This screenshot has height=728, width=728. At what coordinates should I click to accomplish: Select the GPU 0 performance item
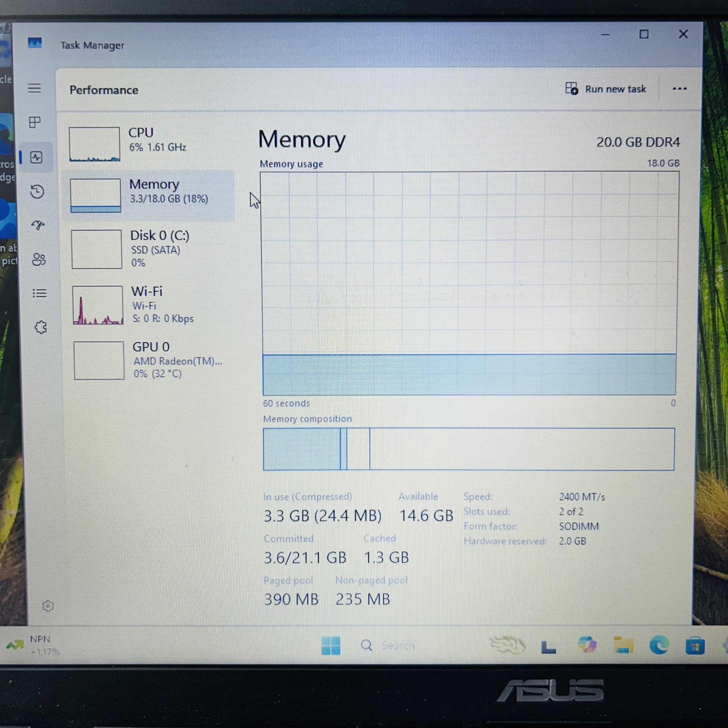coord(152,360)
